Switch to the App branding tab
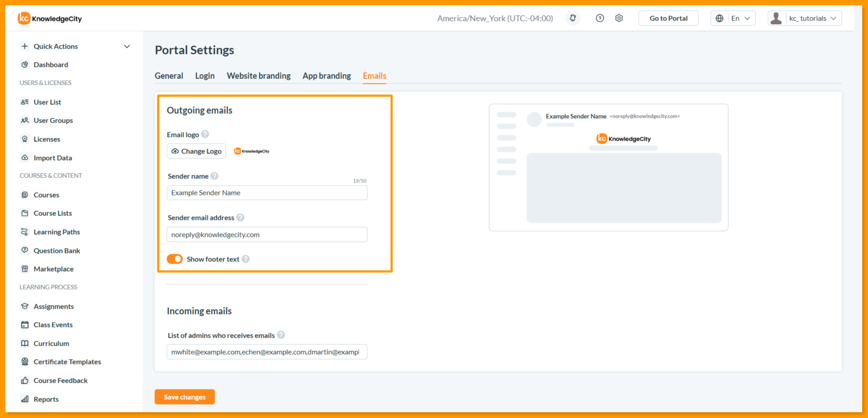This screenshot has height=418, width=868. pyautogui.click(x=327, y=76)
